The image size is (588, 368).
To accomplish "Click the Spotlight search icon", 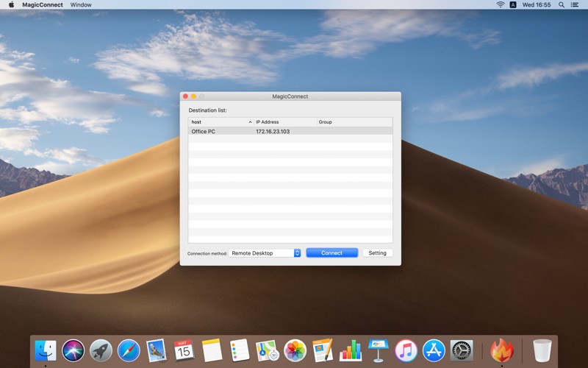I will (562, 5).
